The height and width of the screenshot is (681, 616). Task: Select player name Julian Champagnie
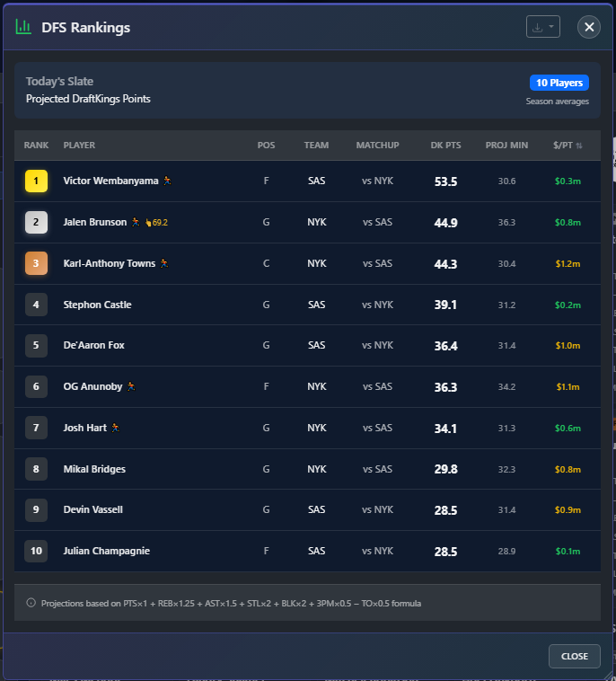pyautogui.click(x=106, y=551)
